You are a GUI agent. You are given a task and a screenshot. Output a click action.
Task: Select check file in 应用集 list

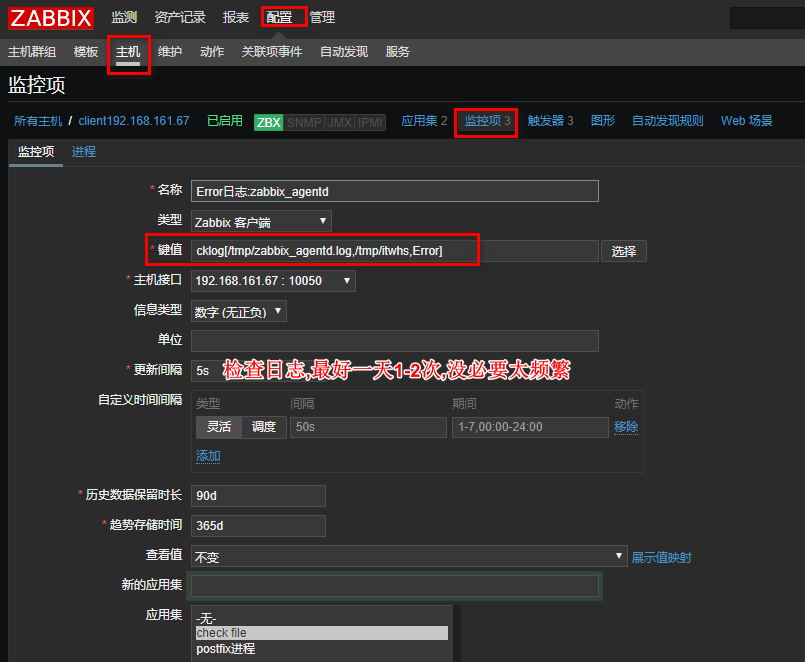tap(322, 633)
